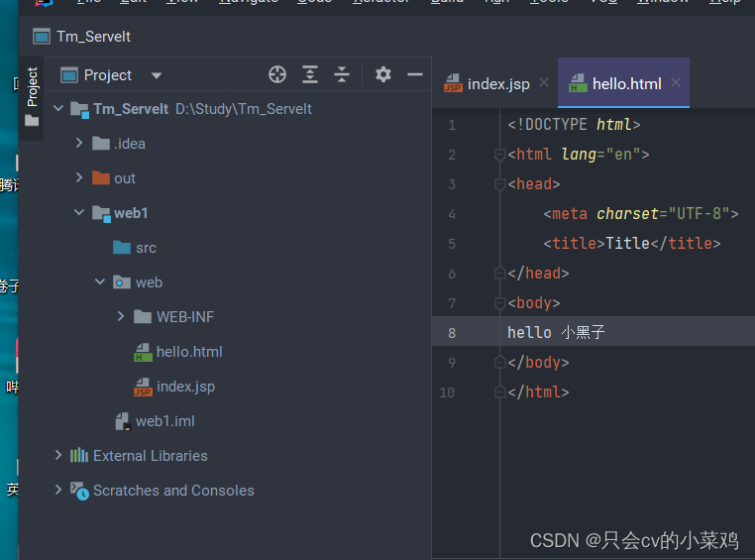This screenshot has width=755, height=560.
Task: Expand the WEB-INF folder
Action: point(121,317)
